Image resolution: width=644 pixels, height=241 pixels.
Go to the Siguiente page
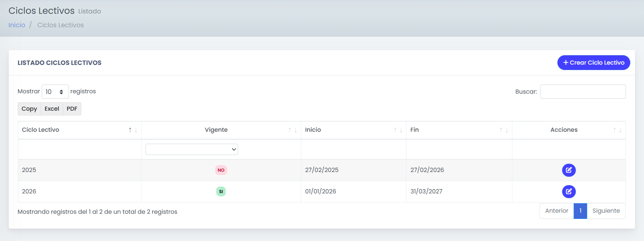pyautogui.click(x=606, y=211)
